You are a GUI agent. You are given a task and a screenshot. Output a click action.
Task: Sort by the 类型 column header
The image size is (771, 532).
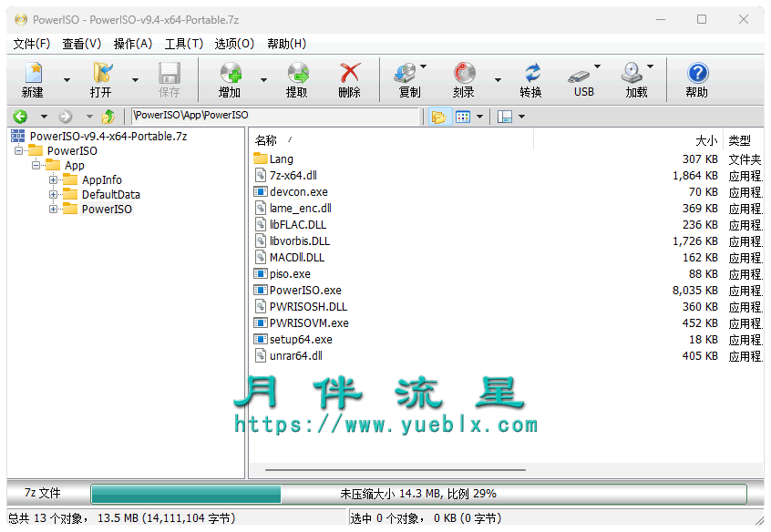tap(744, 140)
